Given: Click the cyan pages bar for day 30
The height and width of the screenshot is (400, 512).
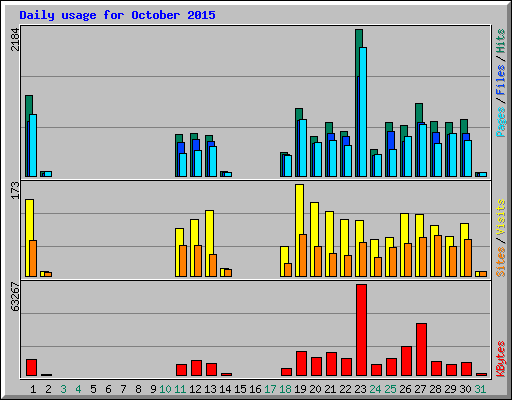Looking at the screenshot, I should [468, 158].
